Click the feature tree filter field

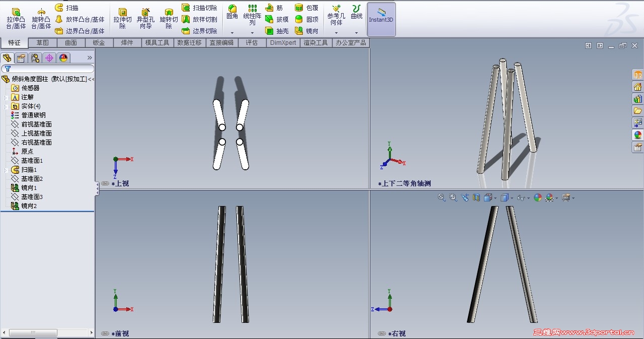[48, 69]
